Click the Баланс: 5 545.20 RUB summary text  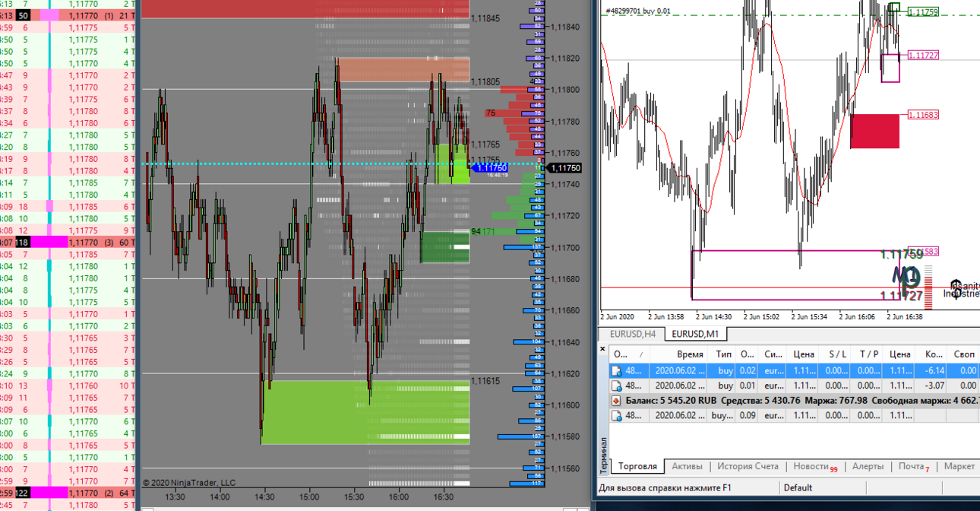pyautogui.click(x=671, y=401)
